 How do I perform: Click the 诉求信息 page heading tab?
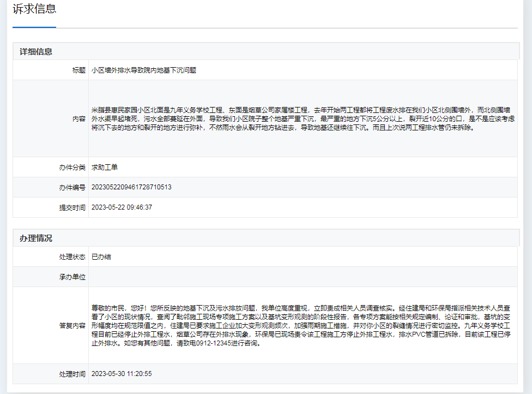tap(34, 9)
